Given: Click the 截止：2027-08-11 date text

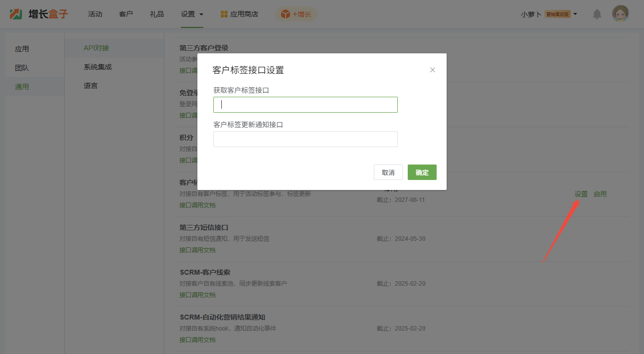Looking at the screenshot, I should tap(401, 200).
